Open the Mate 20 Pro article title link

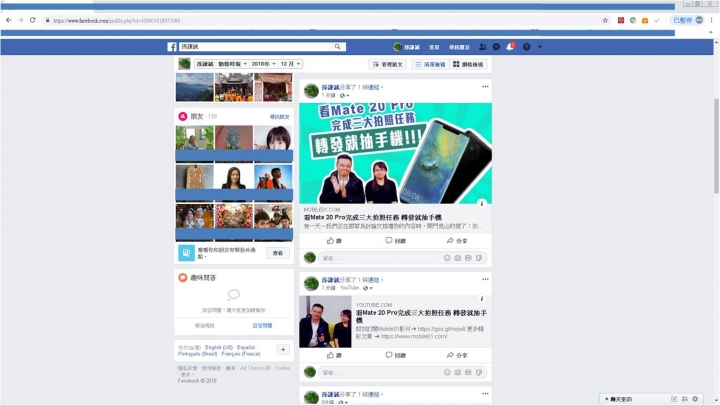click(373, 218)
